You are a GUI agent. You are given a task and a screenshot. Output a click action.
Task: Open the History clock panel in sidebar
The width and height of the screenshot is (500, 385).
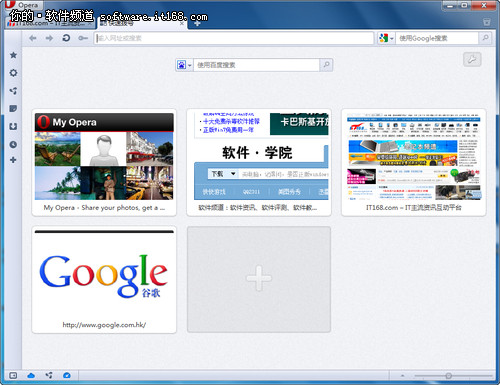pyautogui.click(x=13, y=144)
